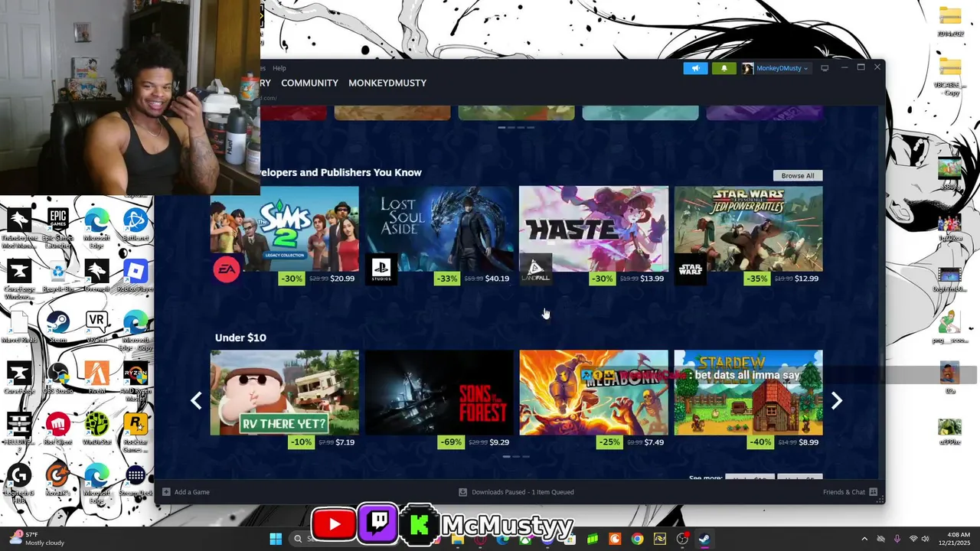Switch Steam to Big Picture mode icon

825,68
